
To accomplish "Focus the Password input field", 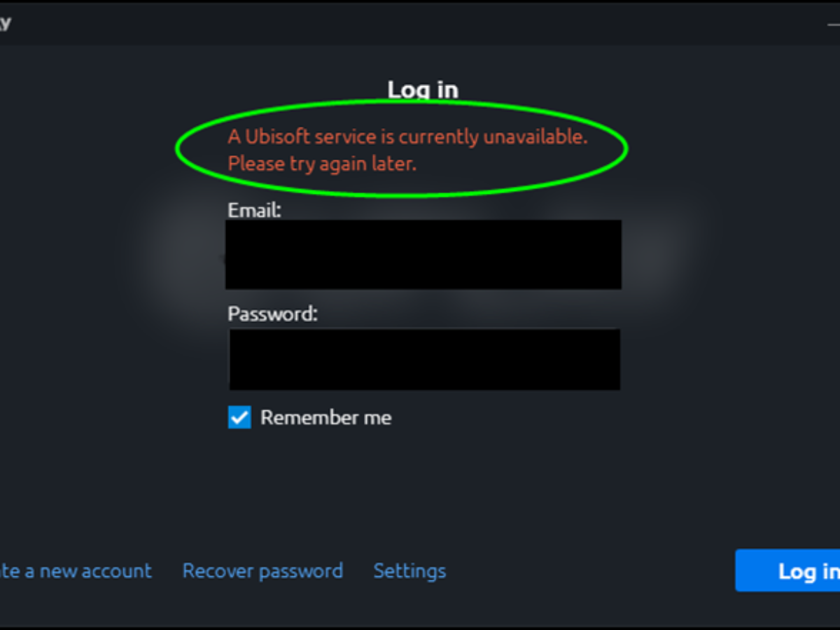I will pos(424,359).
